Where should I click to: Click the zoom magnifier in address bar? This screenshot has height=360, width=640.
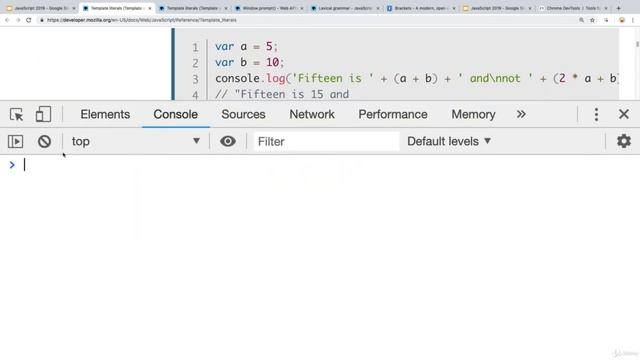581,20
